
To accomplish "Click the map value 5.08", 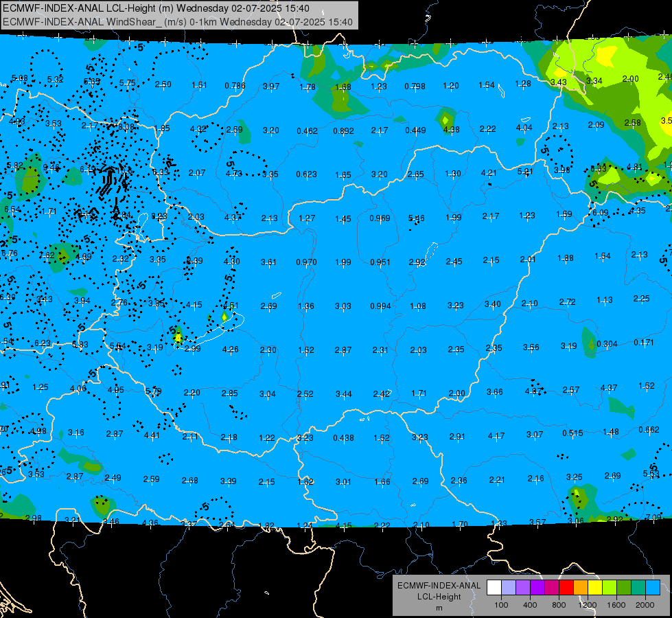I will (20, 78).
